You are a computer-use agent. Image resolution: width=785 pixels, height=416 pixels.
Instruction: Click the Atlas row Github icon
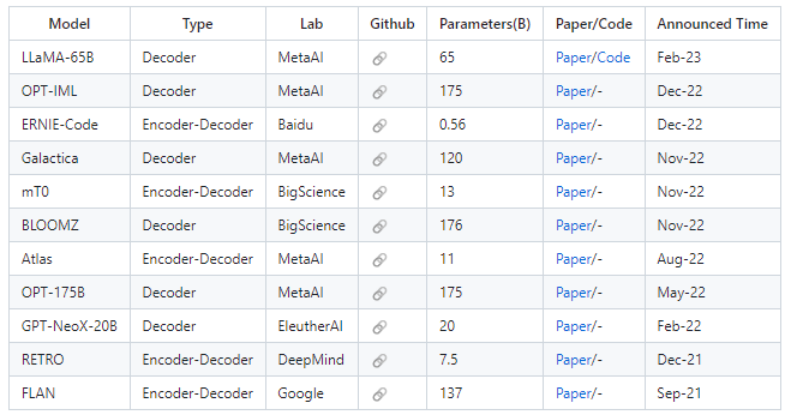click(x=379, y=260)
